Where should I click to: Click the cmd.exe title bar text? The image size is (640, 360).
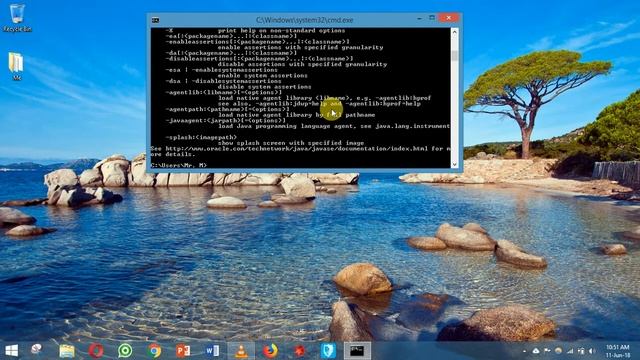coord(304,20)
